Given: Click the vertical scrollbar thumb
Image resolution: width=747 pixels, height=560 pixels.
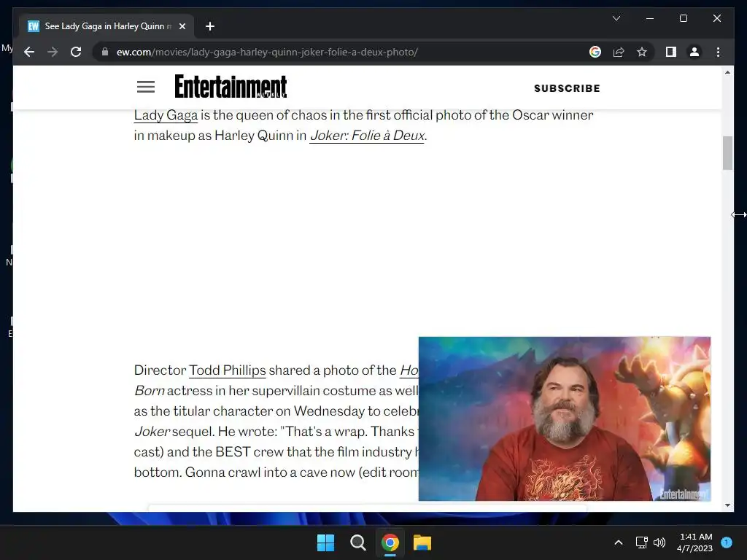Looking at the screenshot, I should coord(727,153).
